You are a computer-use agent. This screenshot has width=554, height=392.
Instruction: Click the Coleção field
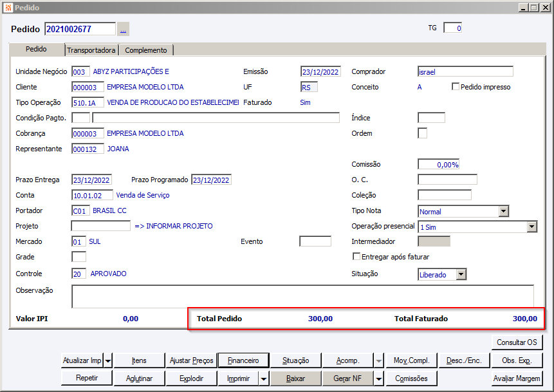click(445, 195)
